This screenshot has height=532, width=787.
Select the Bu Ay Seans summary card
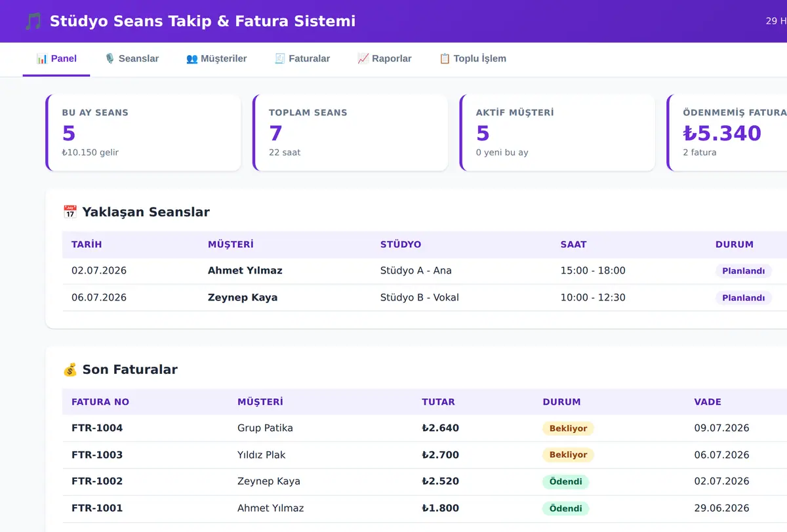[143, 133]
